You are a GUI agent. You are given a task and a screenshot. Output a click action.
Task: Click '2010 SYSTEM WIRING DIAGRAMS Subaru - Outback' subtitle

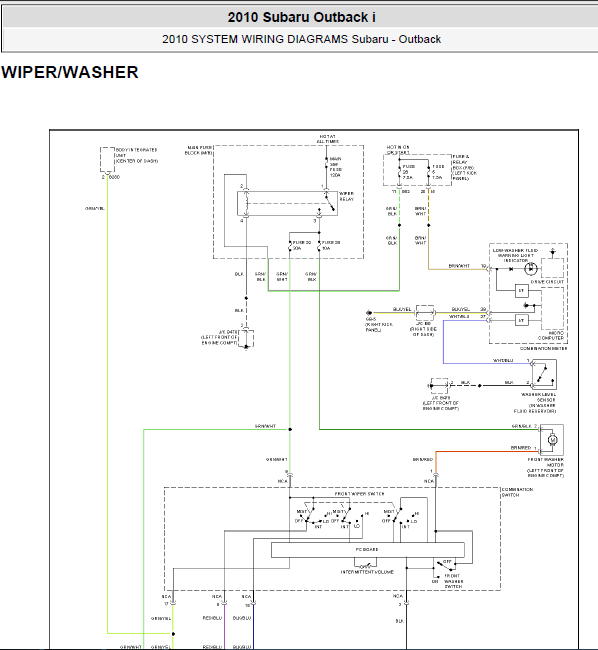tap(301, 39)
